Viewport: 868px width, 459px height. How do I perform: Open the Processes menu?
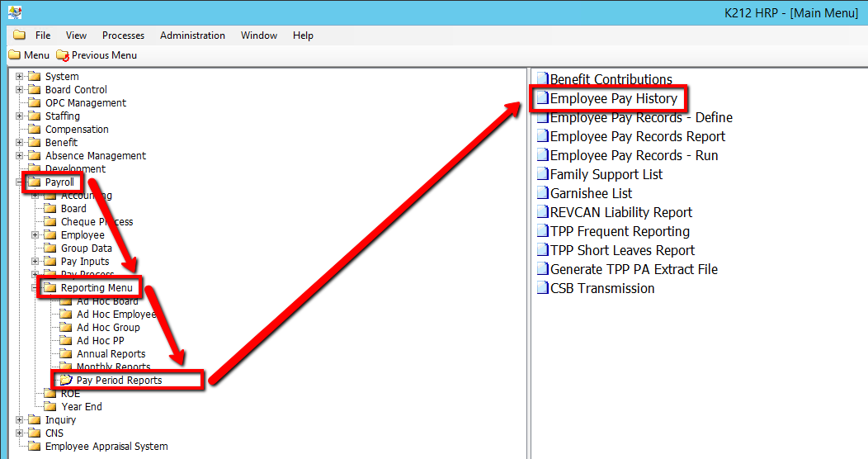(x=123, y=35)
